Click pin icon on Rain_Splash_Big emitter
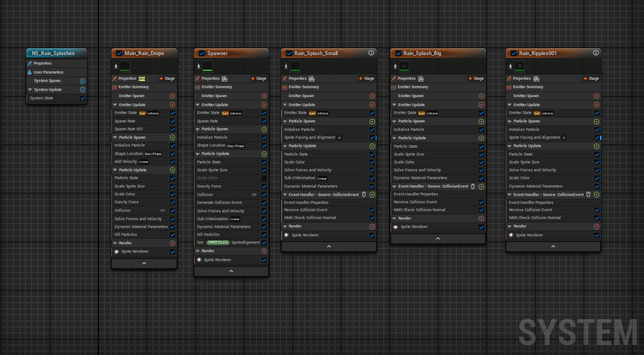Image resolution: width=644 pixels, height=355 pixels. (x=395, y=66)
